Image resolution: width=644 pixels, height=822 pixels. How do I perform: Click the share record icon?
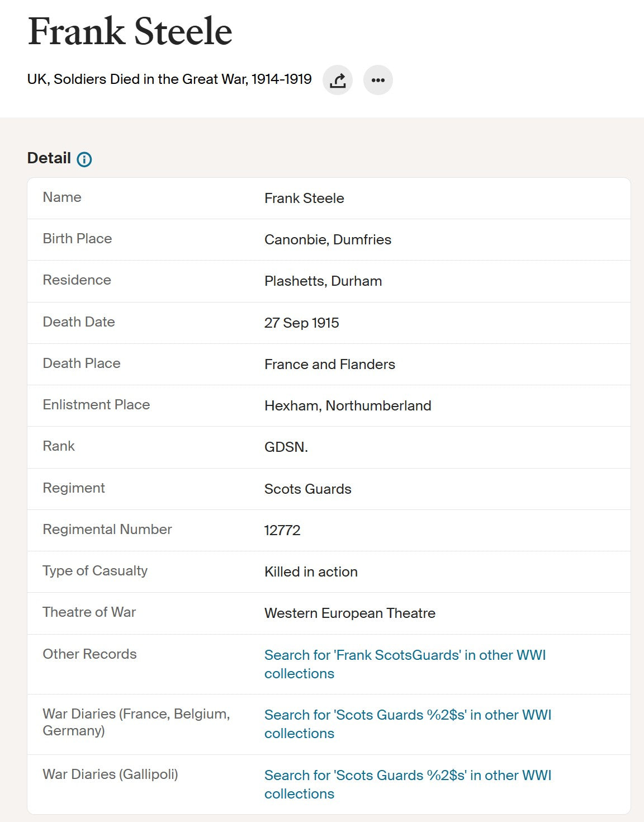(338, 80)
